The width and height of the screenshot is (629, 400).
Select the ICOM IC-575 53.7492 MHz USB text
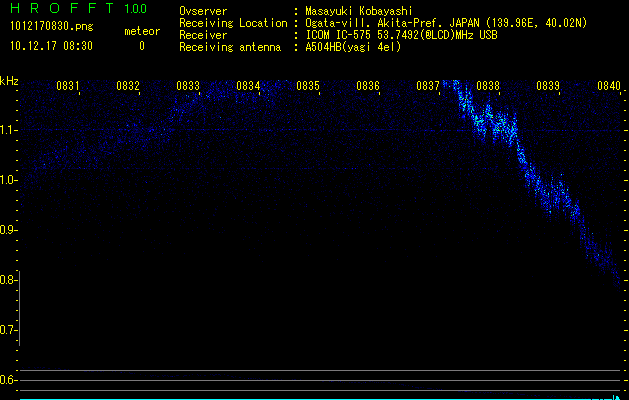click(x=401, y=35)
